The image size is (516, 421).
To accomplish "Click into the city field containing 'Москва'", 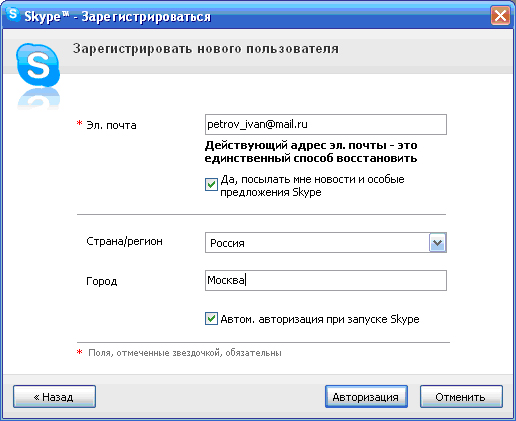I will point(326,280).
